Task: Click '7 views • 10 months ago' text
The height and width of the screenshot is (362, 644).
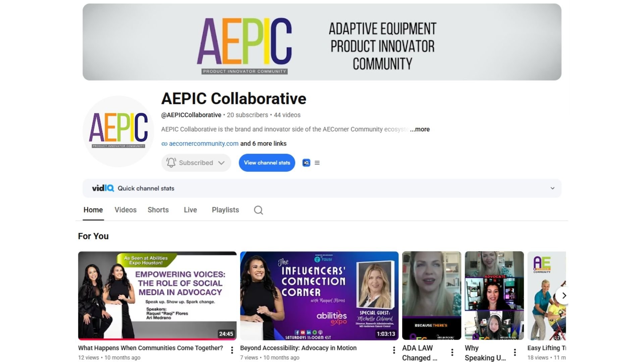Action: 270,358
